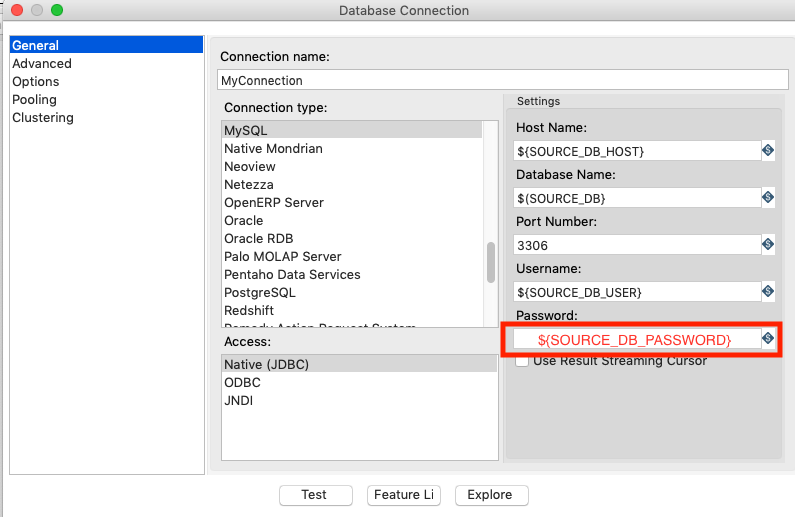Click variable icon beside Username field

[768, 291]
